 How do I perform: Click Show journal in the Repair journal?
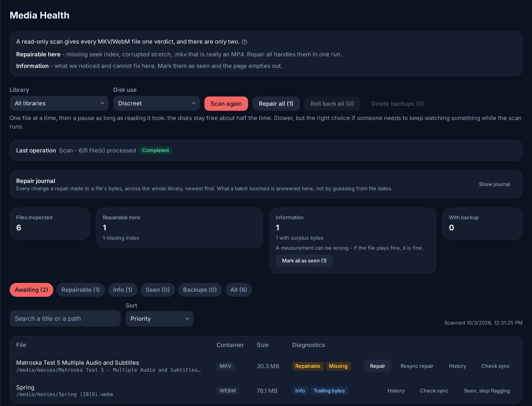494,184
